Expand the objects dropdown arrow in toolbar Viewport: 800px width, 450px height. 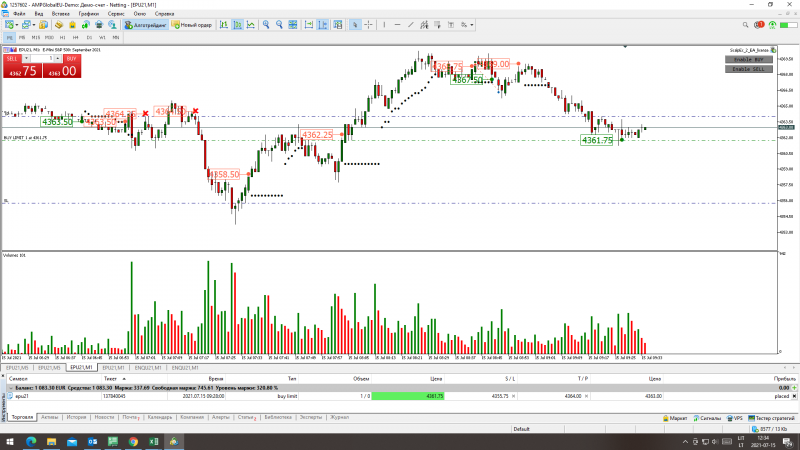(471, 25)
